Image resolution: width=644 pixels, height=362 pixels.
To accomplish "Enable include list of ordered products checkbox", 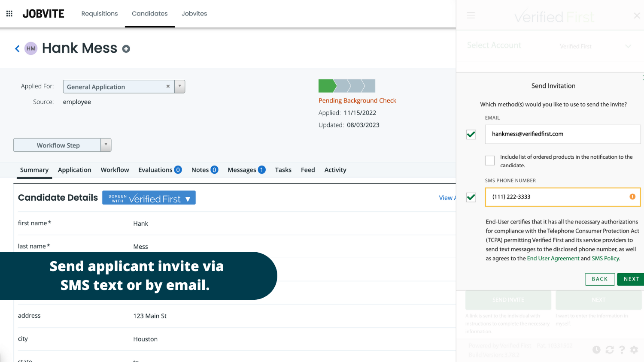I will pos(490,160).
